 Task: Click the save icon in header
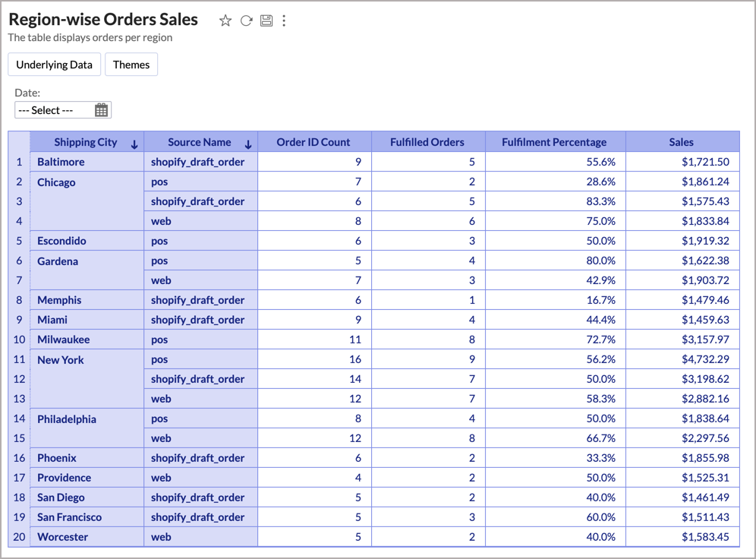266,21
